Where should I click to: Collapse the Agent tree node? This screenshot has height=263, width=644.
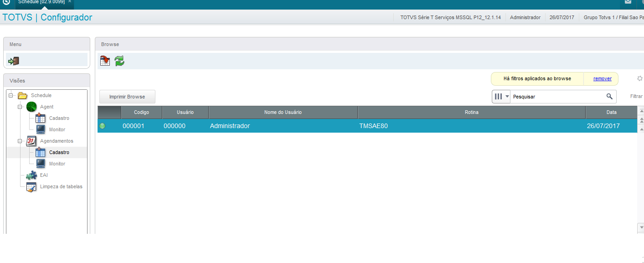(20, 107)
